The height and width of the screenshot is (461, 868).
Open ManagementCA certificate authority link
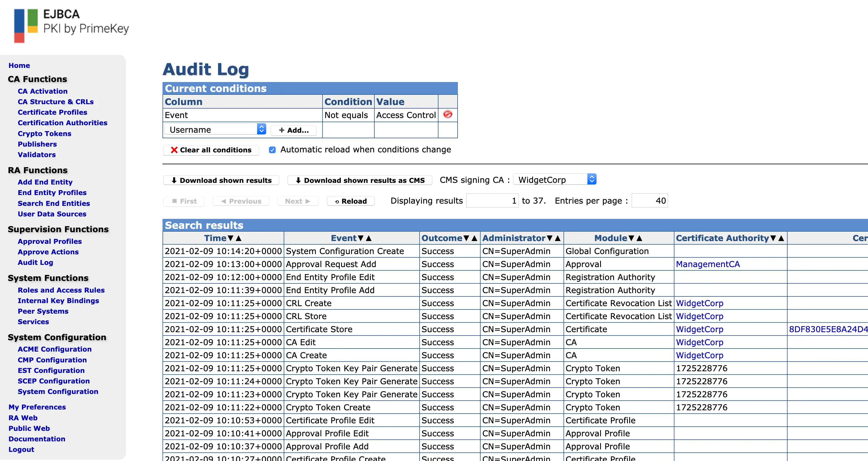coord(708,264)
